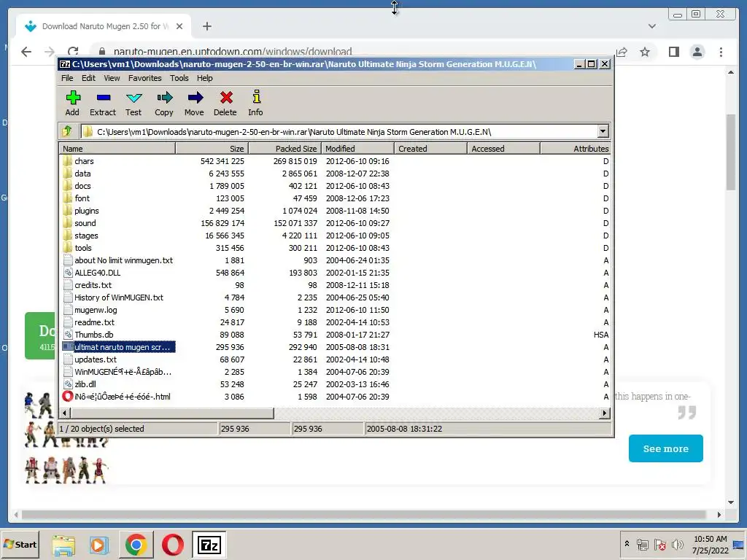This screenshot has width=747, height=560.
Task: Open Chrome side panel icon
Action: [673, 52]
